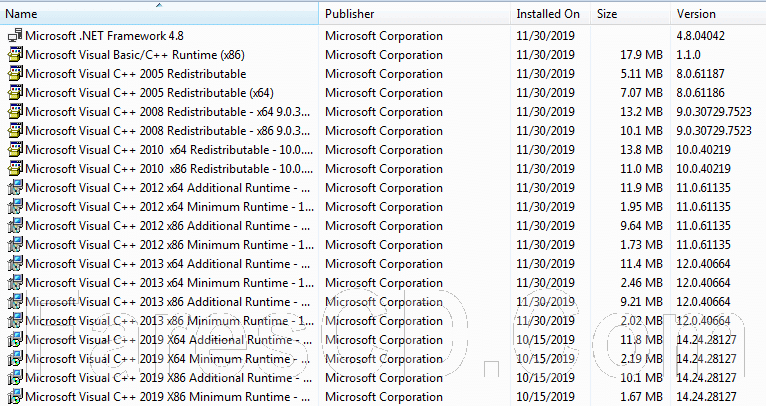Click Microsoft .NET Framework 4.8 icon
The image size is (766, 406).
15,36
